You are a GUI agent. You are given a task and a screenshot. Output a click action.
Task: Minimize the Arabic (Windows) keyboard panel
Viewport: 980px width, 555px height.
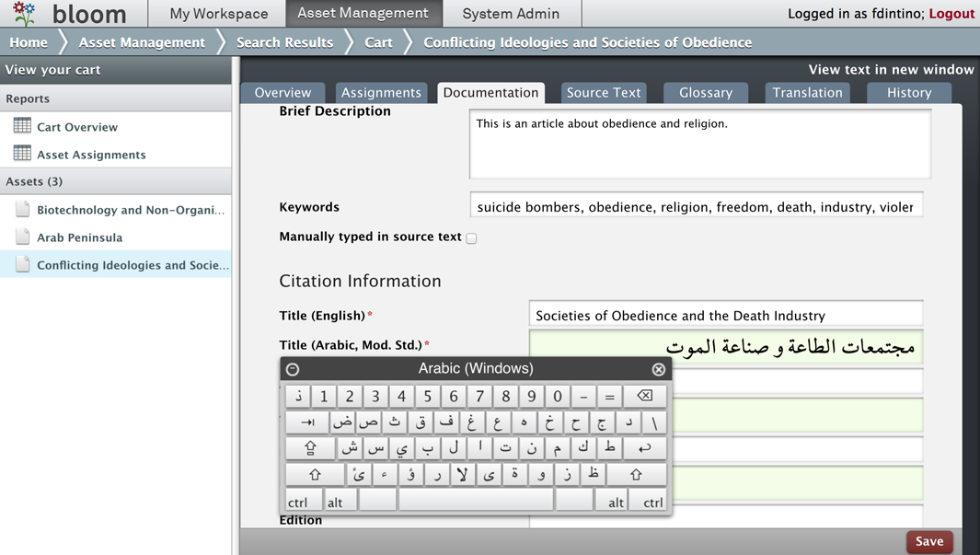point(293,369)
